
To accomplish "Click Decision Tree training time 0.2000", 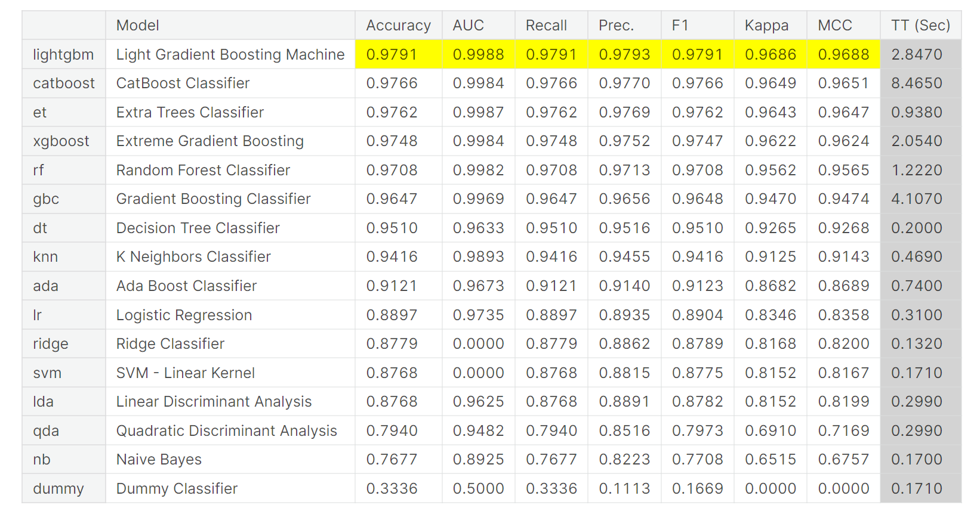I will pos(916,228).
